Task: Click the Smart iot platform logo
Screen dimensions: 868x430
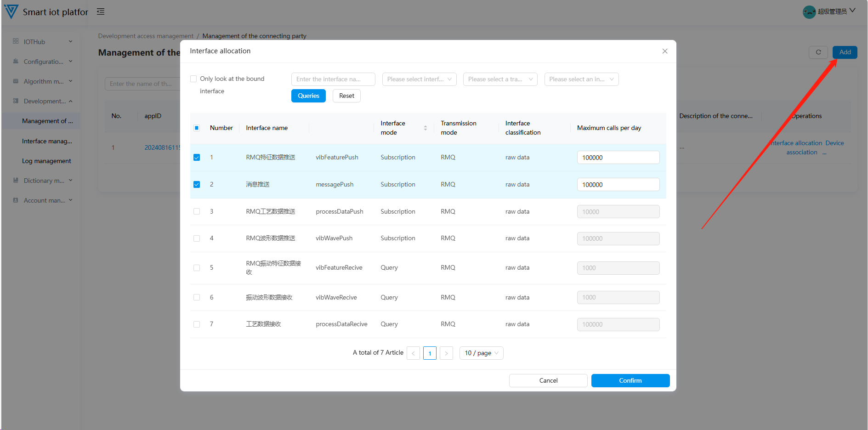Action: pos(11,11)
